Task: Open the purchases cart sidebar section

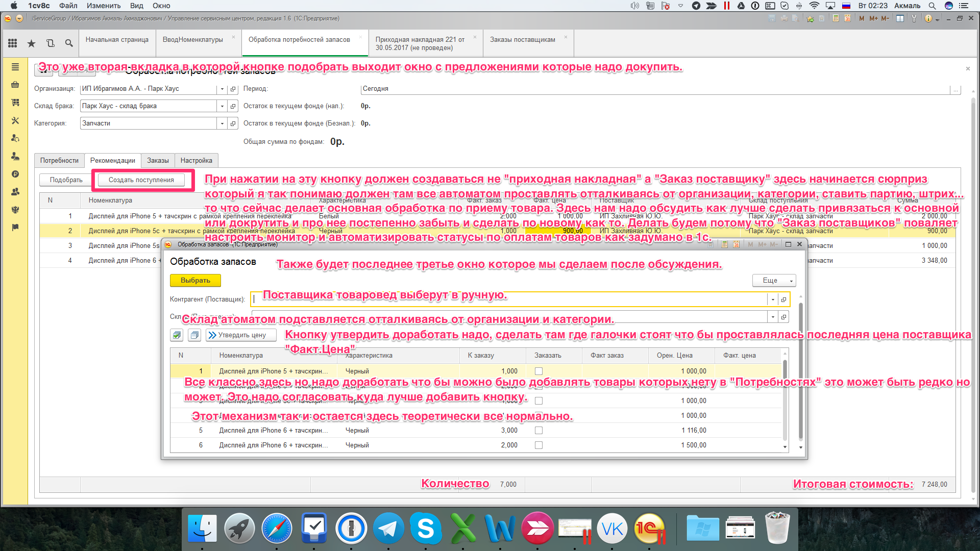Action: point(15,103)
